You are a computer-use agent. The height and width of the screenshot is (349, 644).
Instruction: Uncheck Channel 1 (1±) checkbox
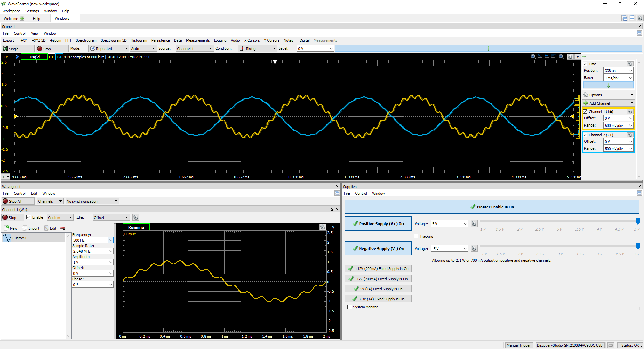(585, 112)
